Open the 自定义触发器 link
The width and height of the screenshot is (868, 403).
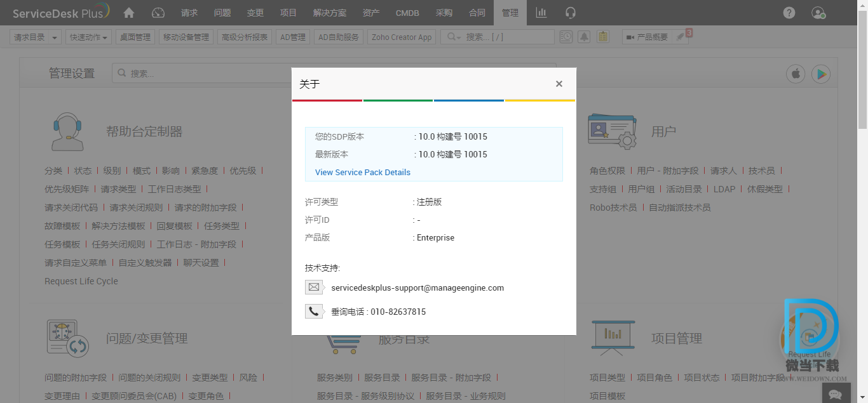click(146, 263)
